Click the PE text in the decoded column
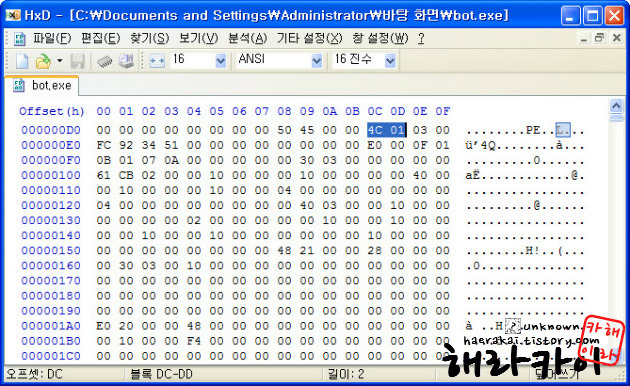The width and height of the screenshot is (630, 386). tap(533, 131)
